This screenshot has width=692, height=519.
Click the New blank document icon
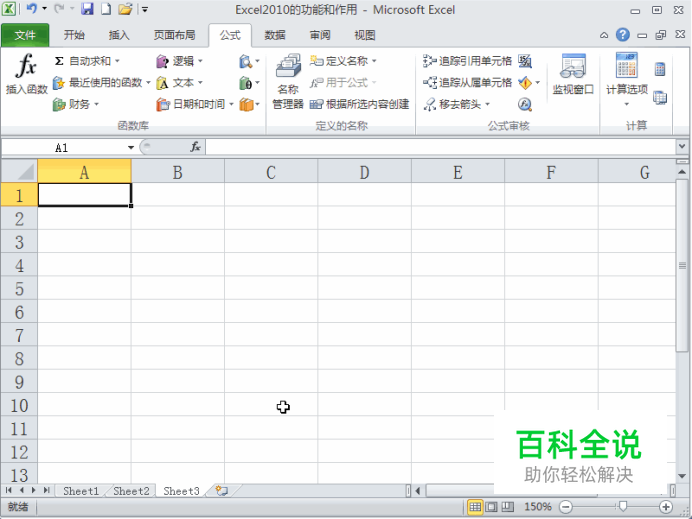[x=106, y=9]
